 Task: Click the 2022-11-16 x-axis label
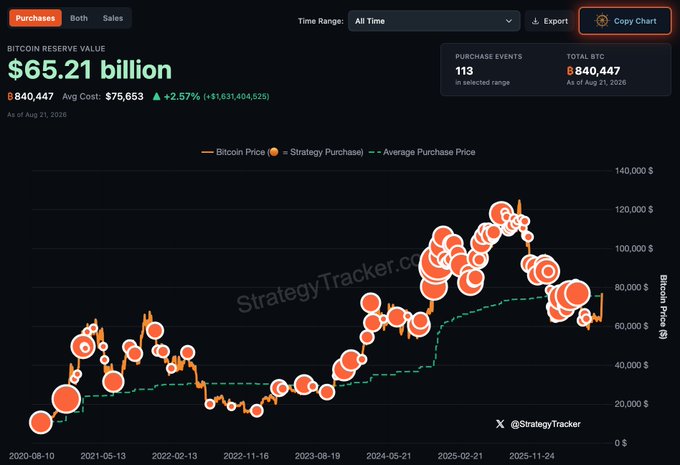[246, 456]
